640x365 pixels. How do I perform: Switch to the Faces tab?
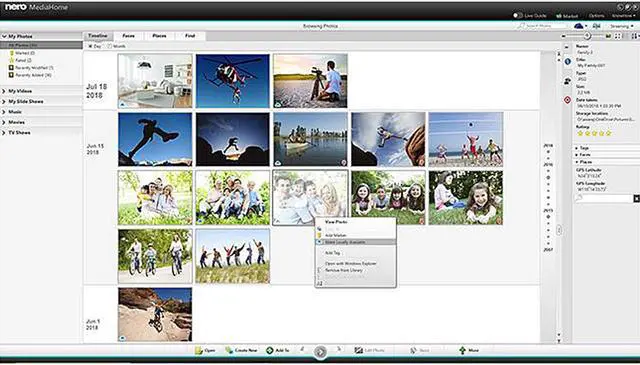[129, 36]
